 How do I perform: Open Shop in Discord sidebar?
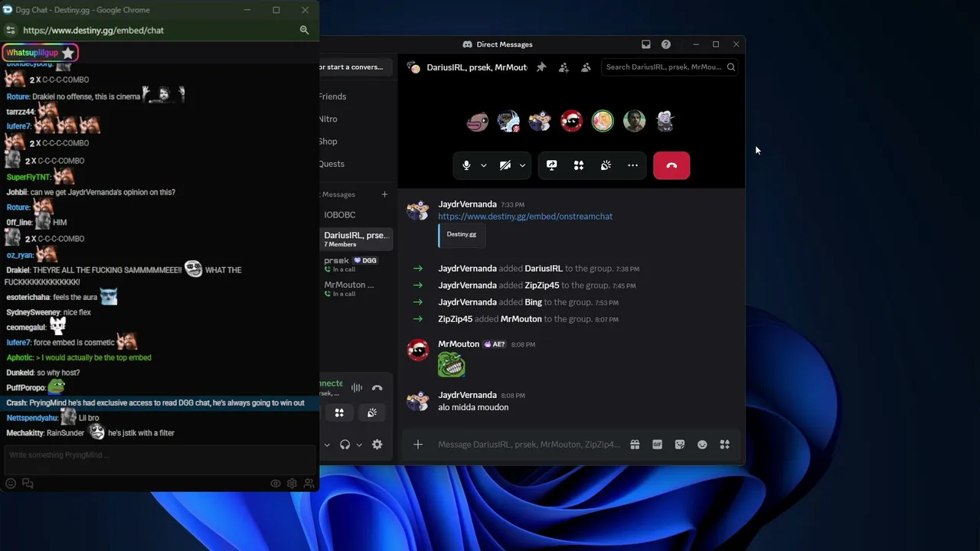click(x=328, y=142)
